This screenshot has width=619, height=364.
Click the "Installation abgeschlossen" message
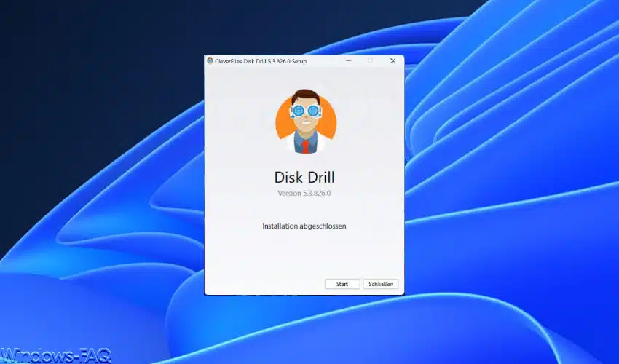[304, 226]
